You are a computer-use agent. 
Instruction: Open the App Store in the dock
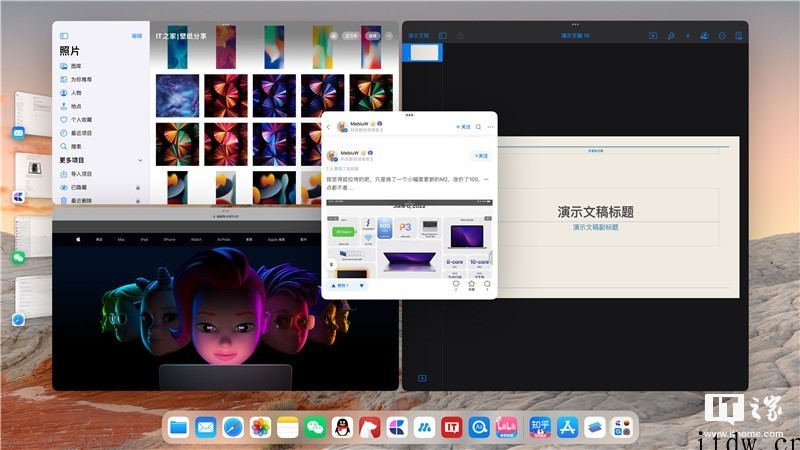(x=568, y=428)
